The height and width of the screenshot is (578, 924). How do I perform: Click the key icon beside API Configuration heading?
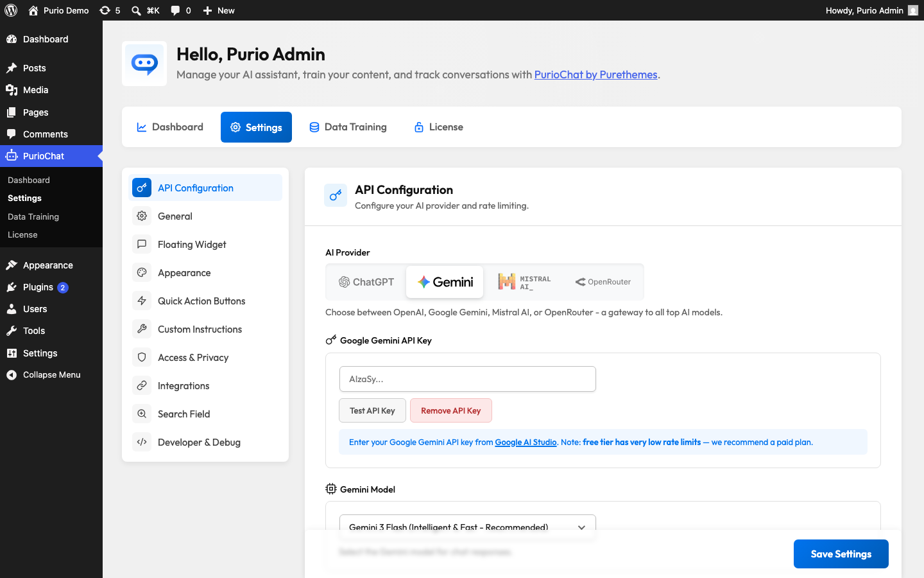coord(336,195)
